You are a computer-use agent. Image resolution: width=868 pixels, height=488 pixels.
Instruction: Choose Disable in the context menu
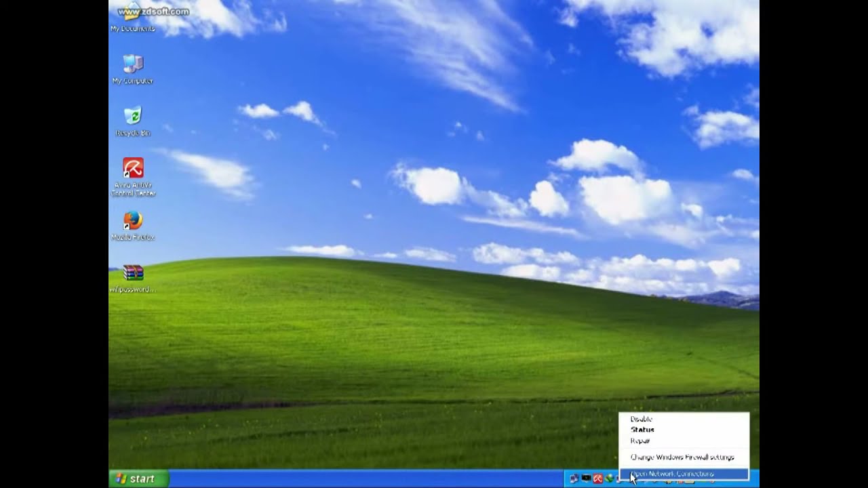[684, 419]
